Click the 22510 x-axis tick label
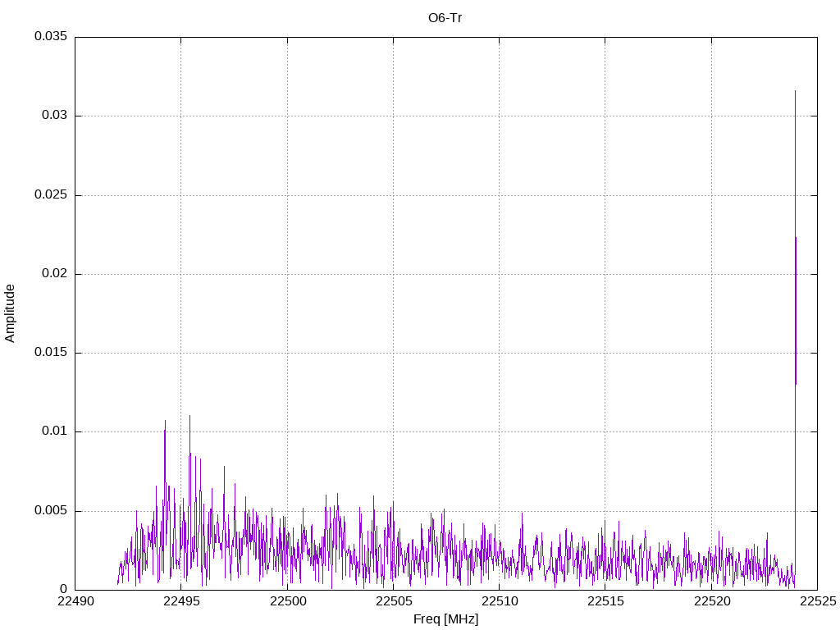Image resolution: width=840 pixels, height=630 pixels. (x=499, y=601)
